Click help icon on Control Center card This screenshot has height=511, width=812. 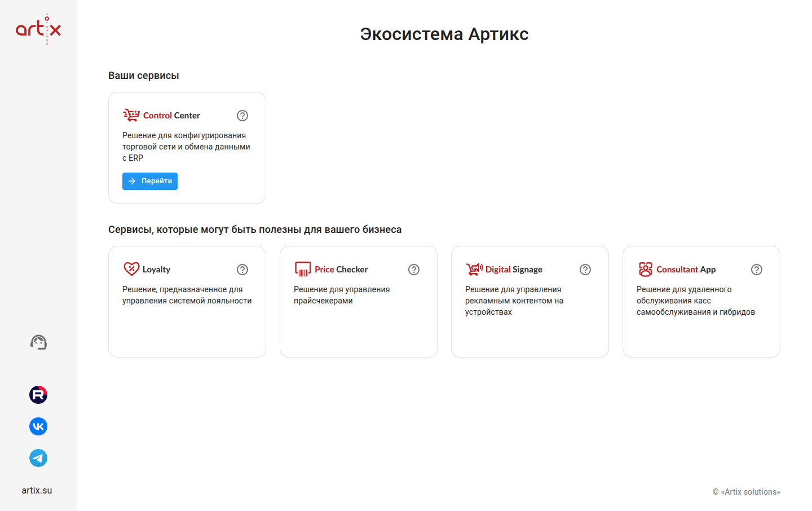click(242, 116)
